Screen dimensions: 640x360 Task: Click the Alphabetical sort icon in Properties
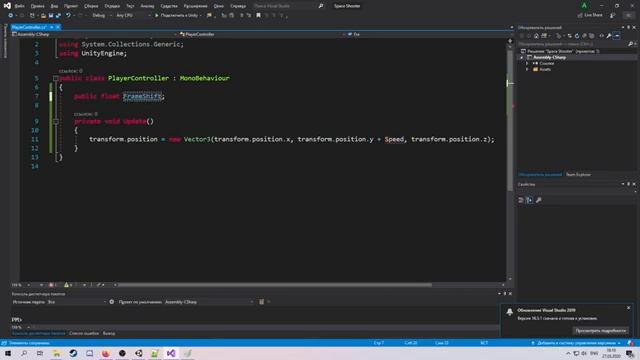pyautogui.click(x=529, y=200)
